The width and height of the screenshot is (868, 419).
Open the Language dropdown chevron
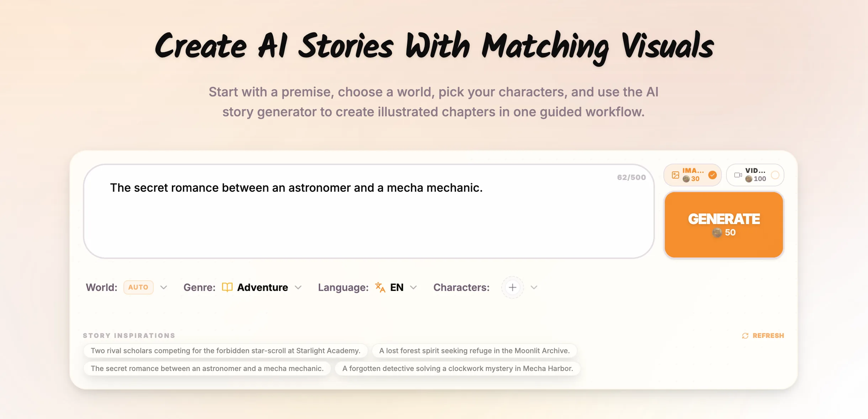pyautogui.click(x=413, y=287)
